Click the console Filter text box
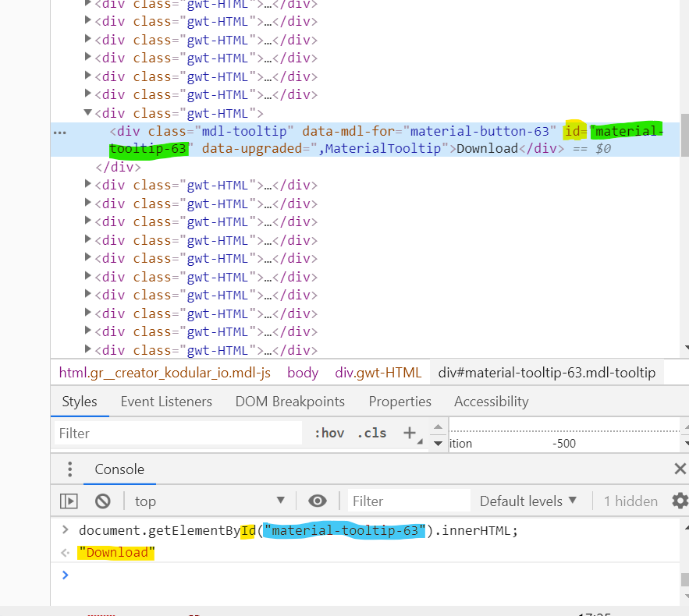689x616 pixels. click(409, 501)
